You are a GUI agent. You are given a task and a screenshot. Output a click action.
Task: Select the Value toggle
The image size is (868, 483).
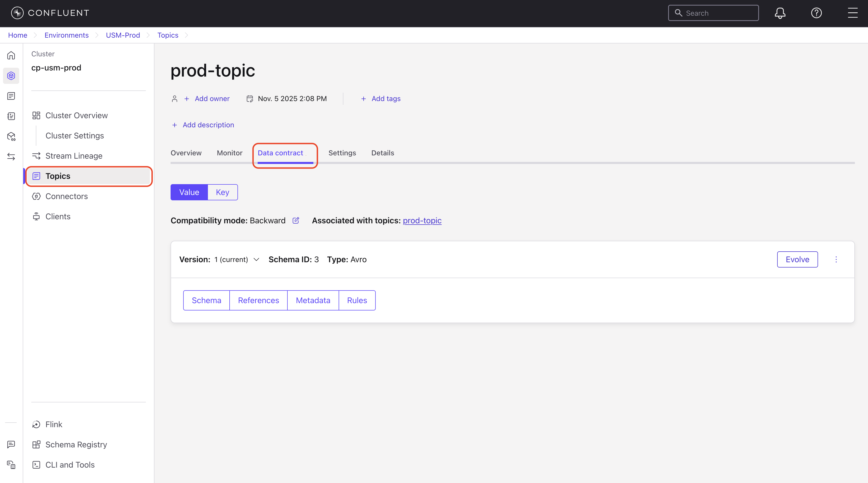(x=189, y=192)
